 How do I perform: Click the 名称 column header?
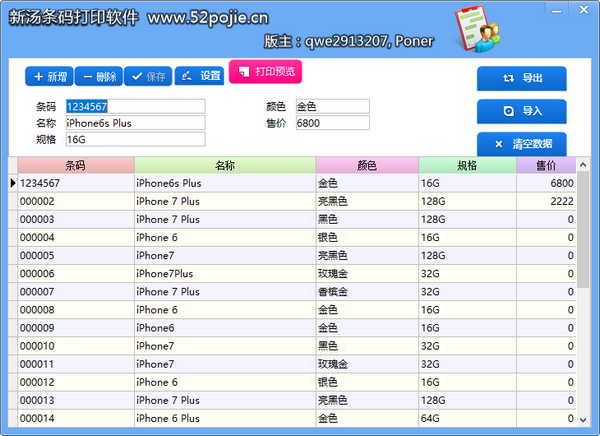[x=225, y=166]
